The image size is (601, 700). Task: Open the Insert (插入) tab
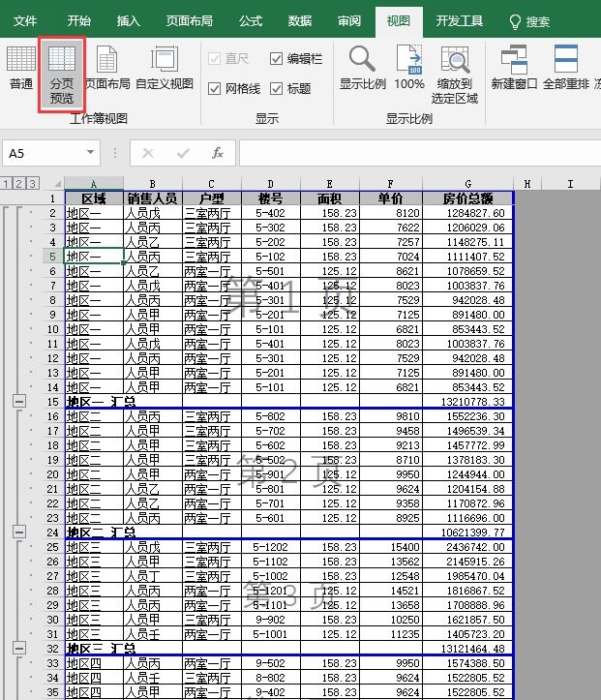[129, 21]
